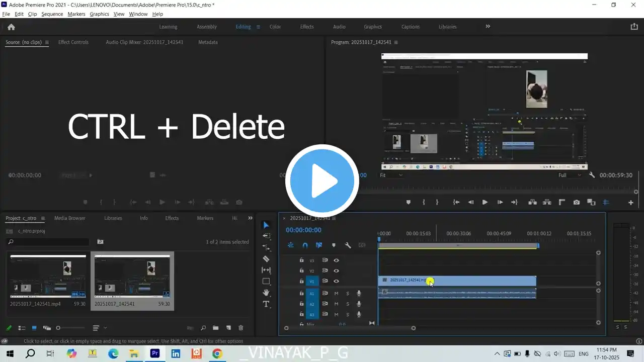This screenshot has height=362, width=644.
Task: Click the New Bin folder icon
Action: tap(215, 328)
